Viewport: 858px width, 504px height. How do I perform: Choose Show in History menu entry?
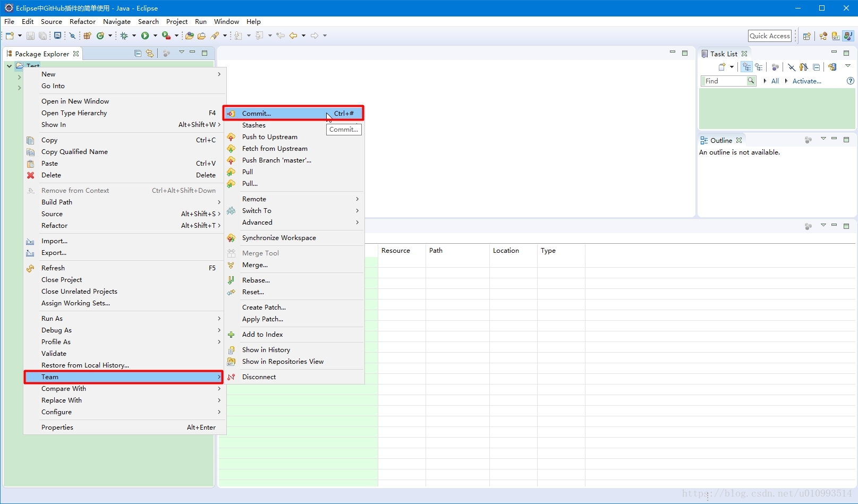coord(294,349)
